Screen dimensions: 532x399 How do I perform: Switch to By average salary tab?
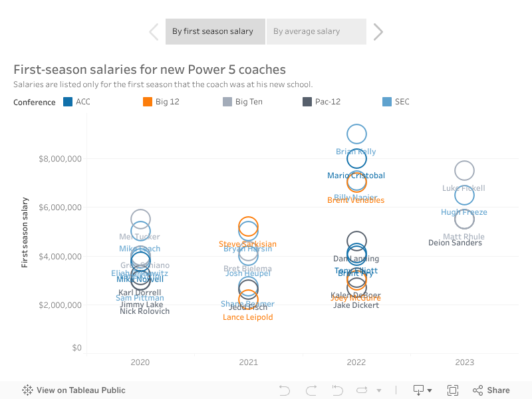[x=316, y=31]
